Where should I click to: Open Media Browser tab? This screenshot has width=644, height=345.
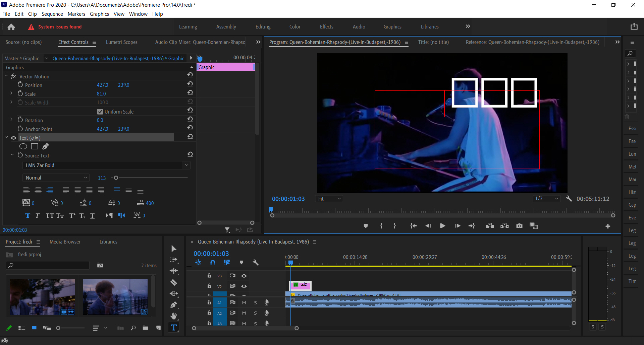(x=65, y=242)
